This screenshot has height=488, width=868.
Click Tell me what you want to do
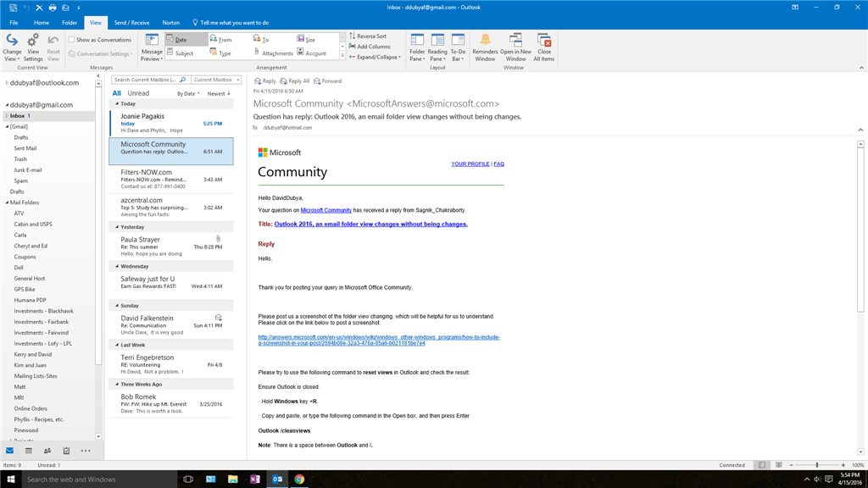[x=231, y=23]
